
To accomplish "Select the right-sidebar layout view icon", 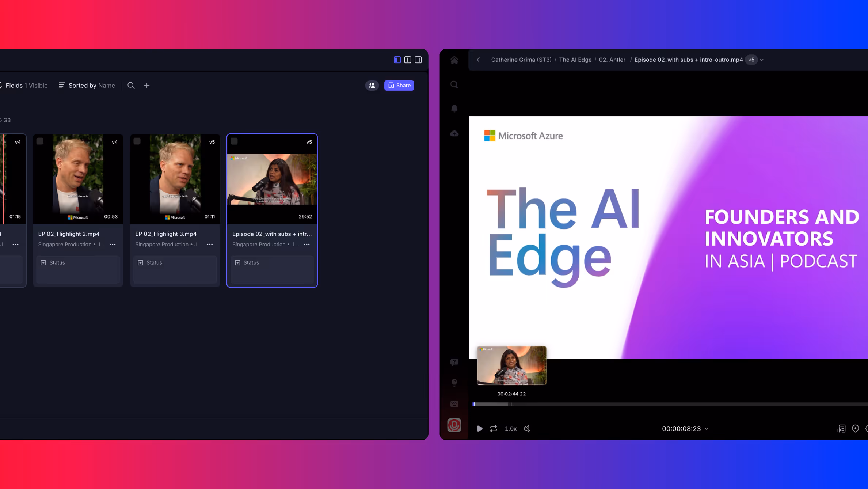I will coord(418,60).
